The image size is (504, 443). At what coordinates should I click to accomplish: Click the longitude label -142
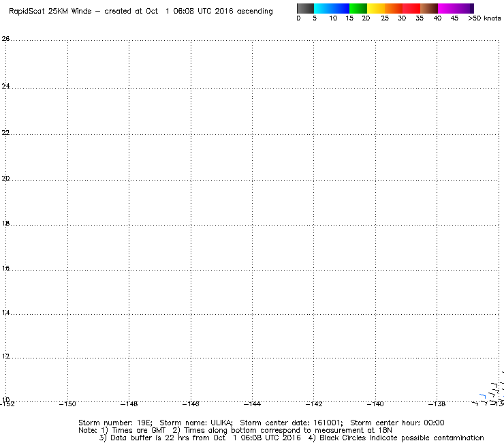(314, 404)
